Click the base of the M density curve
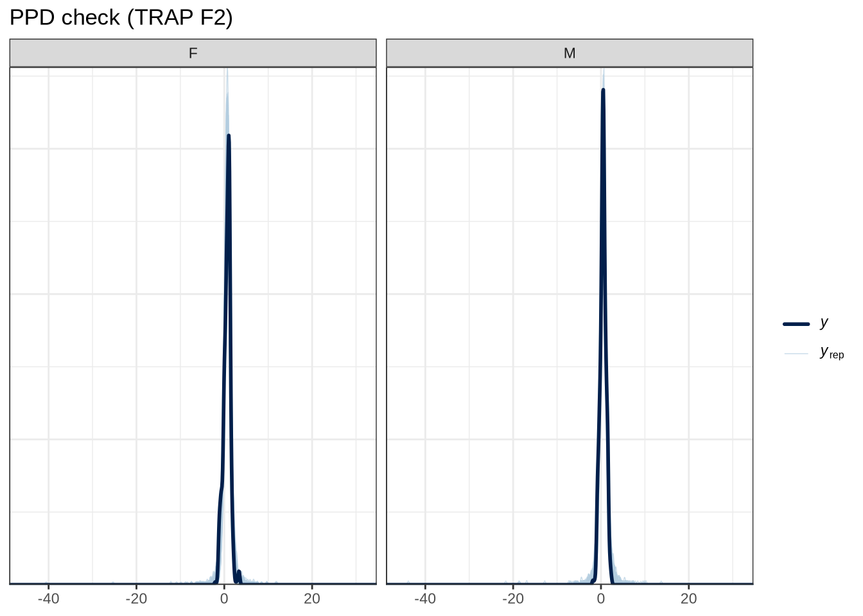863x616 pixels. click(603, 582)
